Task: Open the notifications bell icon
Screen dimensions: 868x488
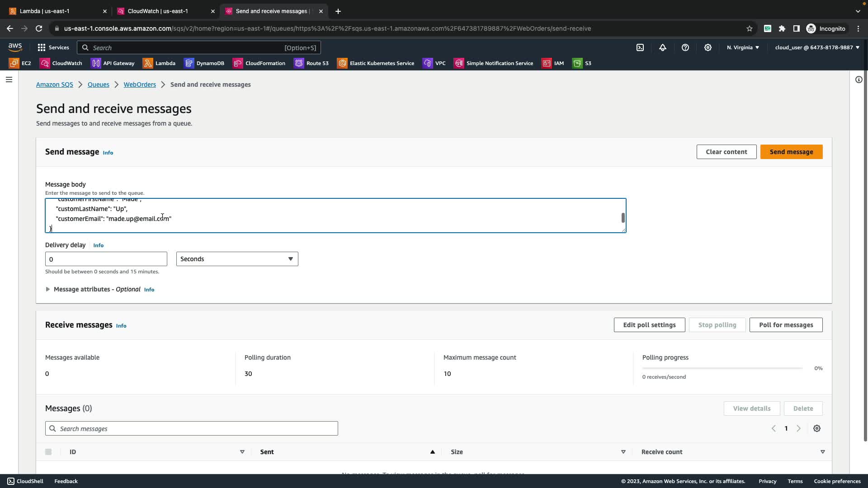Action: click(x=663, y=47)
